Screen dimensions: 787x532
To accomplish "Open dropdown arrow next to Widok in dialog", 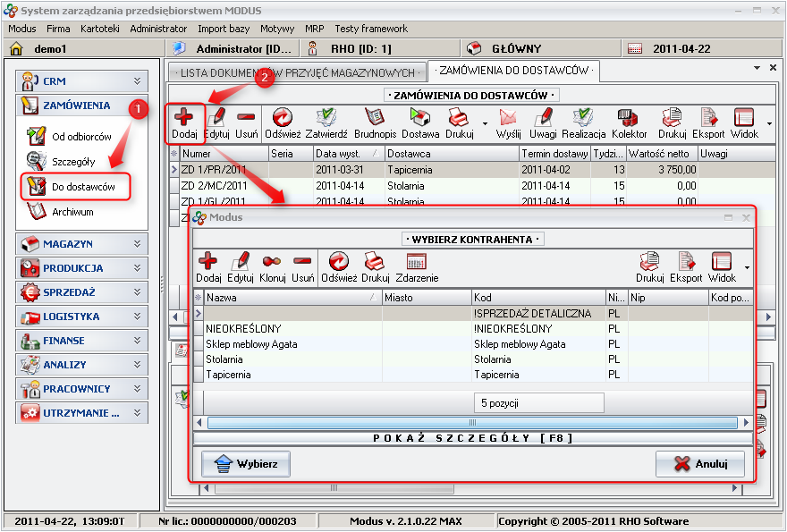I will pos(747,266).
